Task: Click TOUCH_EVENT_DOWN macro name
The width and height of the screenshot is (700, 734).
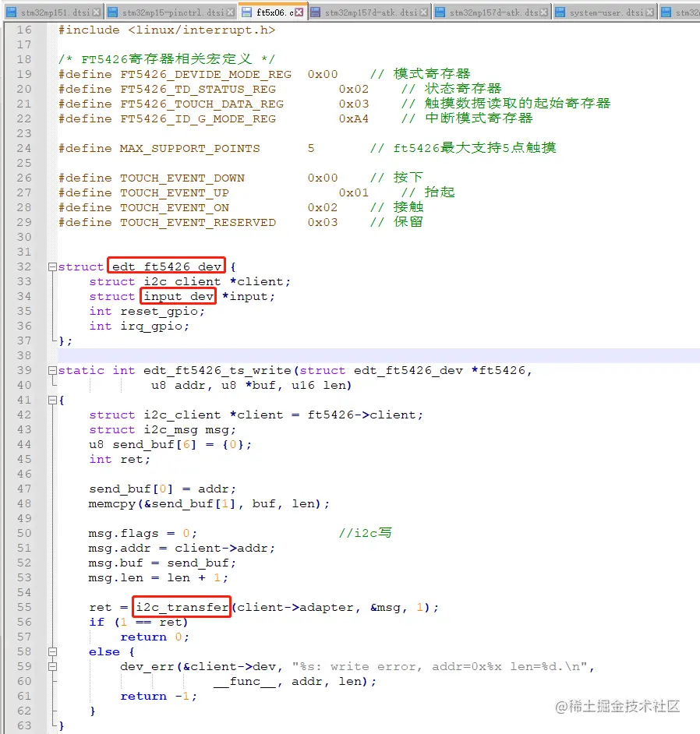Action: click(182, 178)
